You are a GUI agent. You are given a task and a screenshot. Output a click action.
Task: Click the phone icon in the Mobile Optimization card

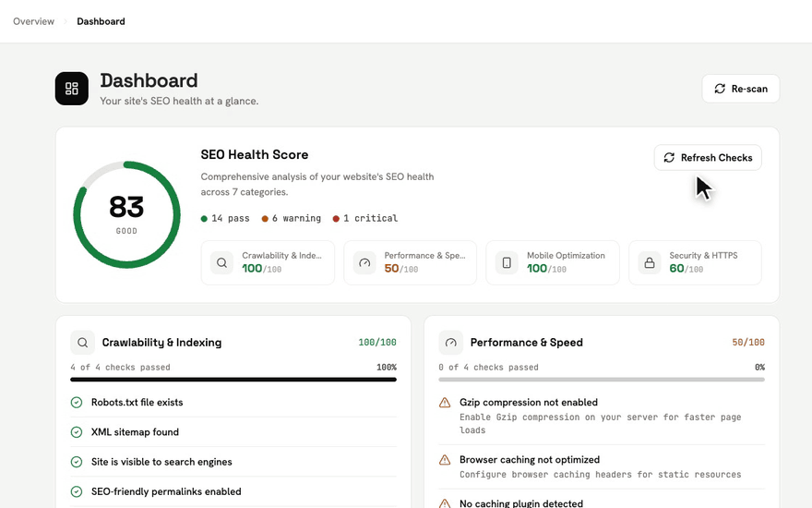click(507, 263)
